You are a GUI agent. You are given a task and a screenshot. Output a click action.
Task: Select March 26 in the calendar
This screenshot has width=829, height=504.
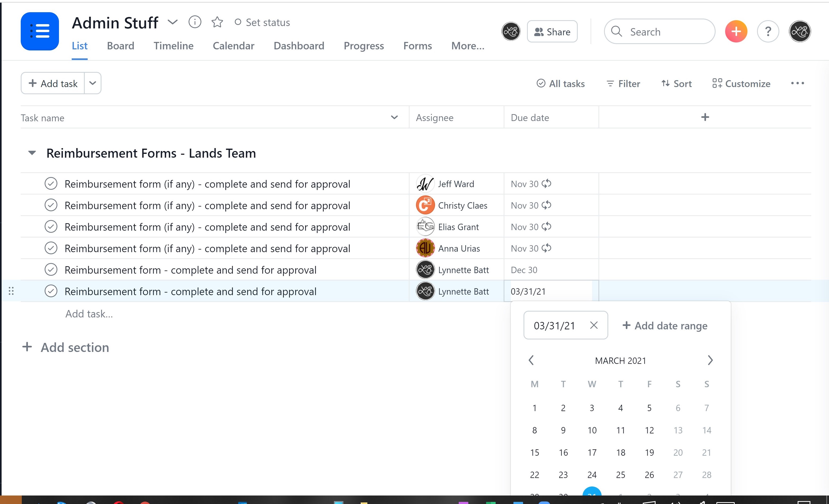(649, 475)
